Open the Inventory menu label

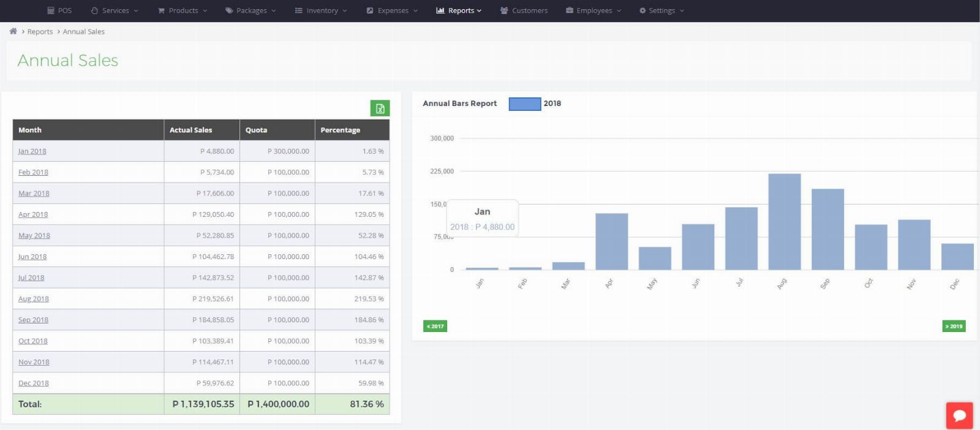point(322,10)
